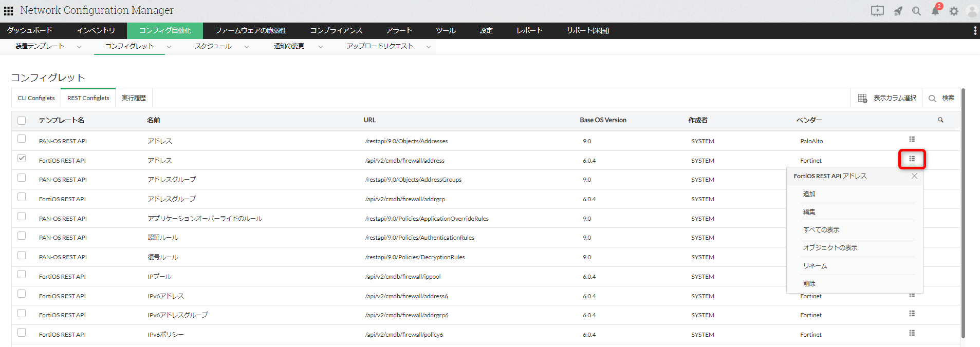The image size is (980, 347).
Task: Open the apps grid launcher icon
Action: pyautogui.click(x=8, y=11)
